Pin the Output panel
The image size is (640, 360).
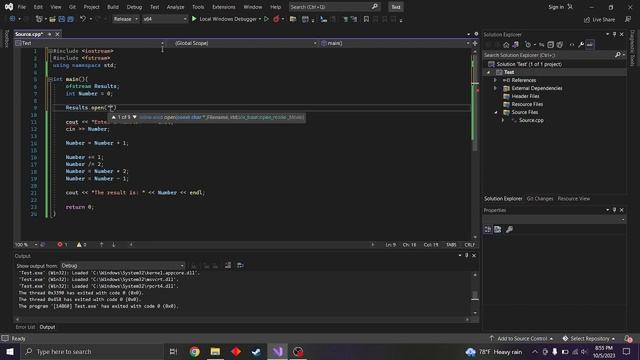coord(467,256)
